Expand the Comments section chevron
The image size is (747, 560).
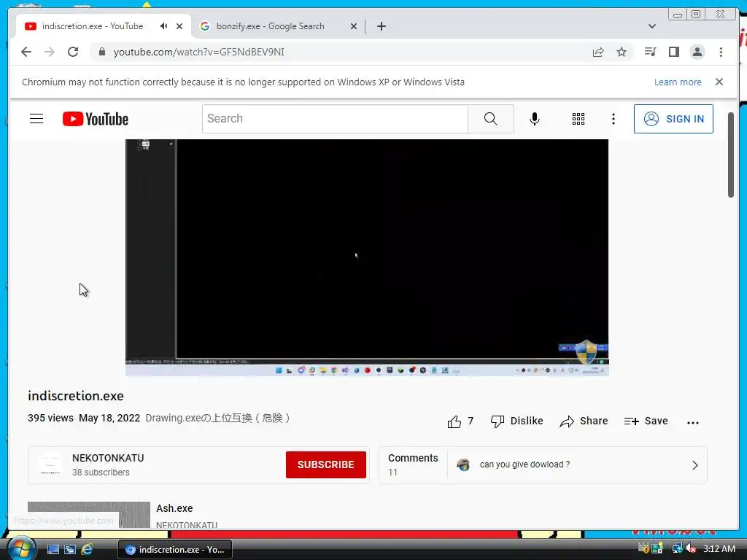point(694,465)
